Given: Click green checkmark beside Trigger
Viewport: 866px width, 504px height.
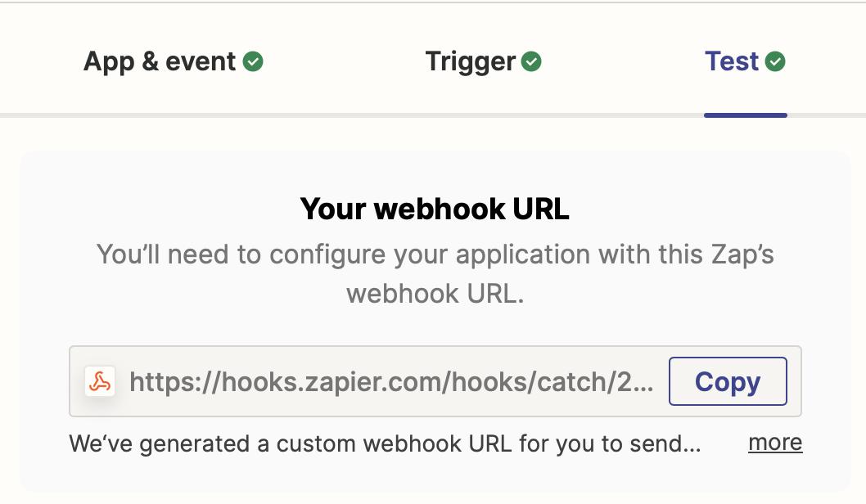Looking at the screenshot, I should click(531, 61).
